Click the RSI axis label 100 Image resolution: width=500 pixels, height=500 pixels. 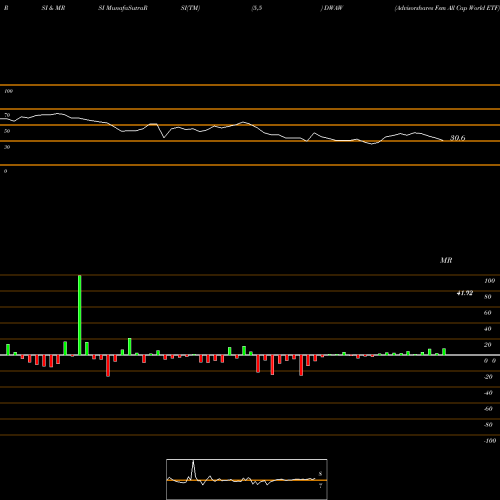point(8,91)
